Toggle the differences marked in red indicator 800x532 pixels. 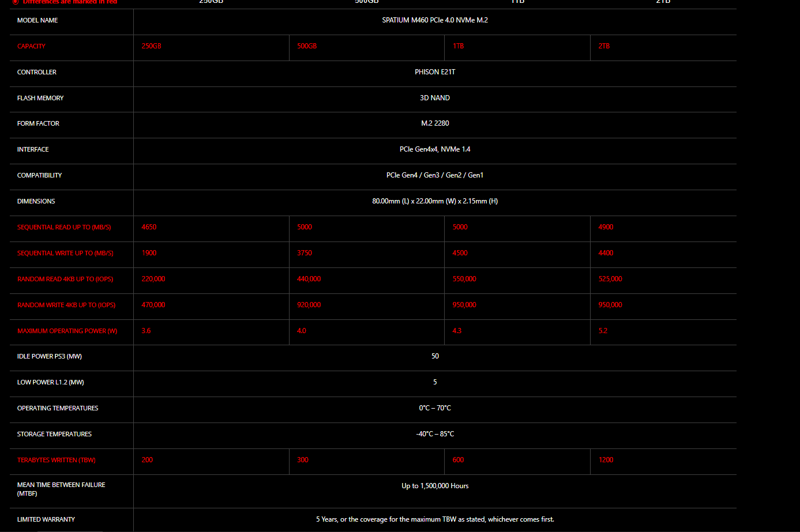[x=16, y=2]
